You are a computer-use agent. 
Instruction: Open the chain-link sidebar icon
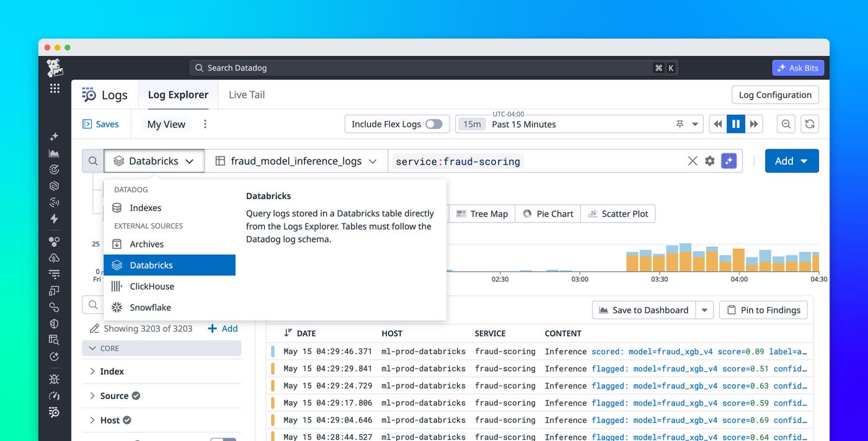pos(55,307)
